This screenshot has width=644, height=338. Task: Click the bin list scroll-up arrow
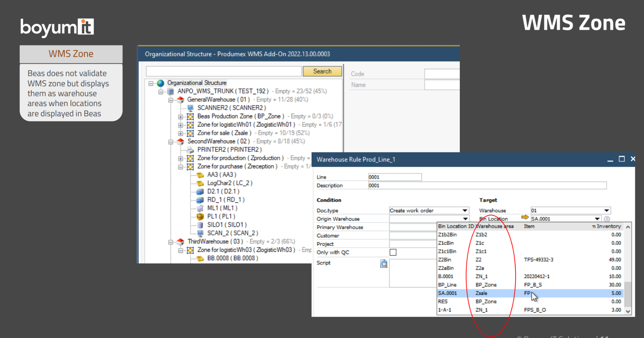pyautogui.click(x=628, y=227)
